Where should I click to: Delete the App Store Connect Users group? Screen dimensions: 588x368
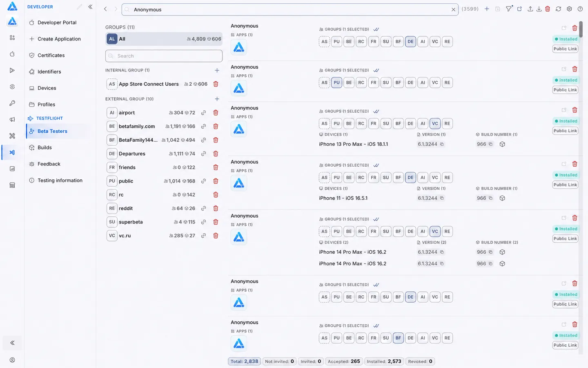click(x=216, y=84)
